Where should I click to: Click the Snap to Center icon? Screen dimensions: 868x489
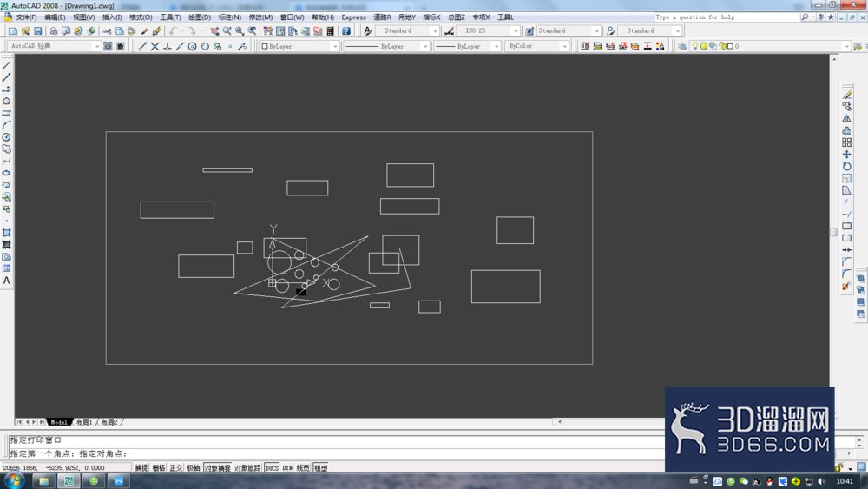(192, 47)
